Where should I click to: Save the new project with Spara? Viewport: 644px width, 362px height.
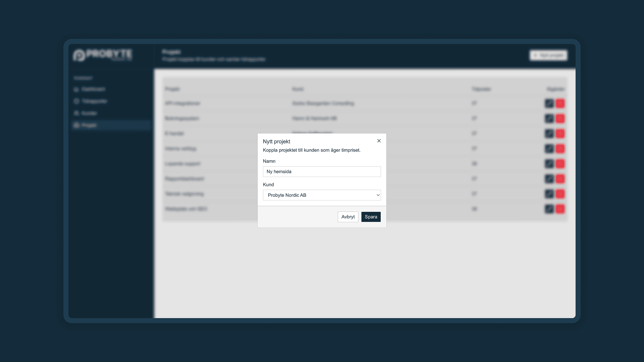[371, 217]
